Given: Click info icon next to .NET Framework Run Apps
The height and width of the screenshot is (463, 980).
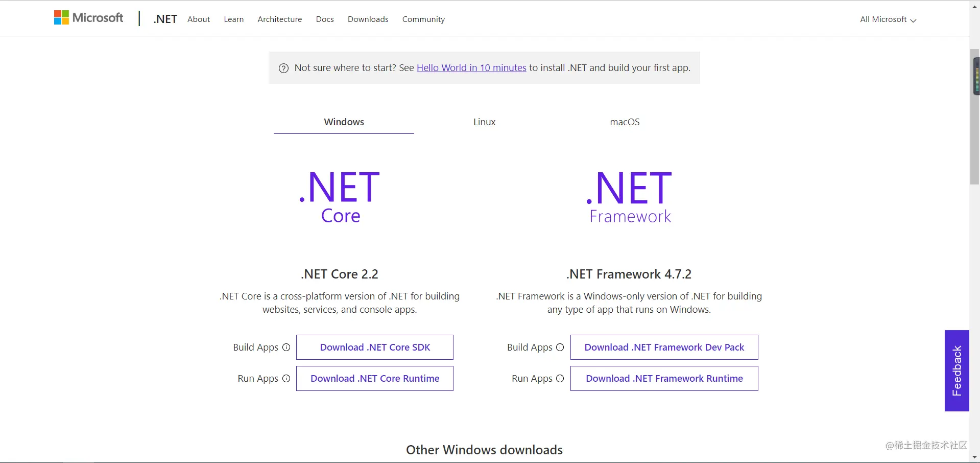Looking at the screenshot, I should (560, 379).
